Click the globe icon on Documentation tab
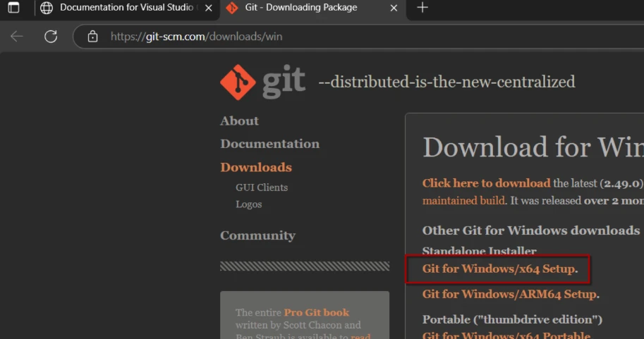Screen dimensions: 644x339 click(x=47, y=8)
